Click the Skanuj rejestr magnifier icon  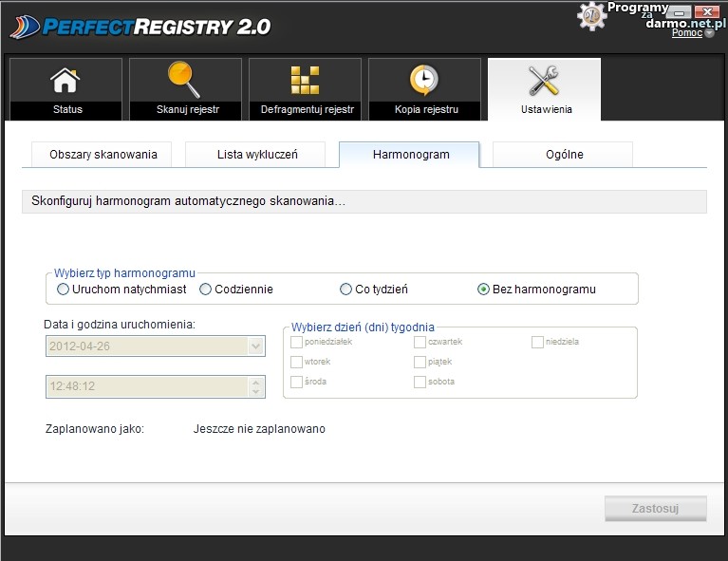point(185,81)
